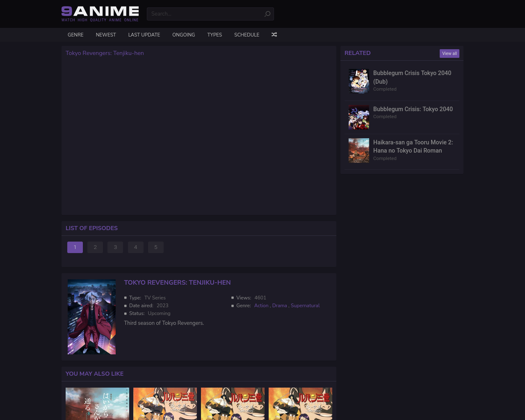Click the Tokyo Revengers poster image

[91, 317]
